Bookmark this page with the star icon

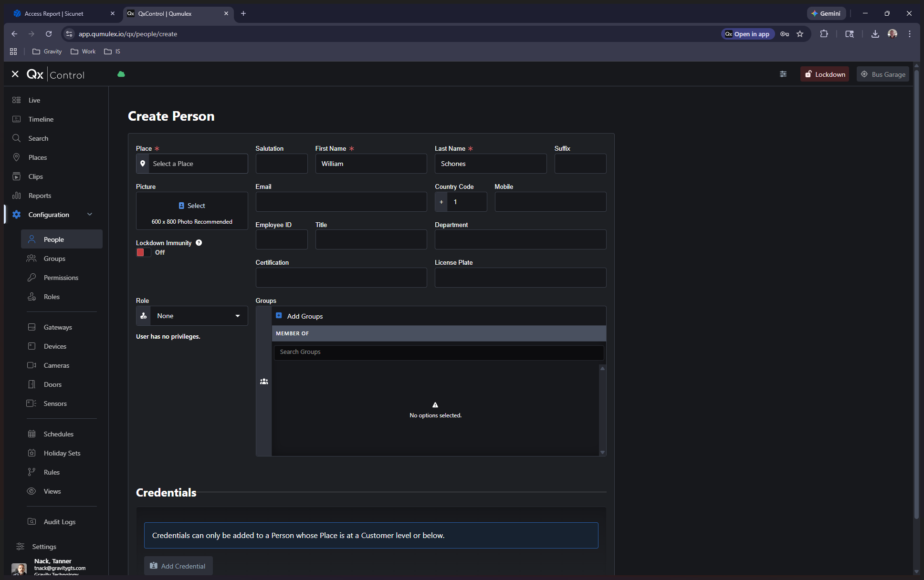tap(800, 34)
